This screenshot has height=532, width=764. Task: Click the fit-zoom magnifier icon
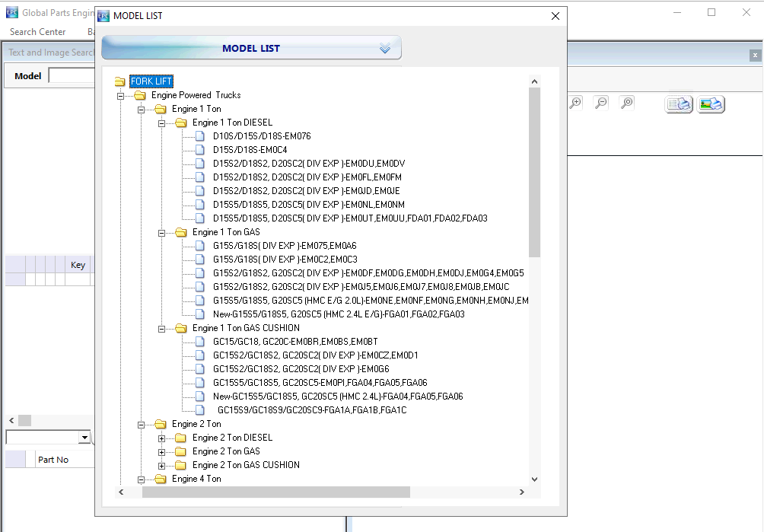627,103
